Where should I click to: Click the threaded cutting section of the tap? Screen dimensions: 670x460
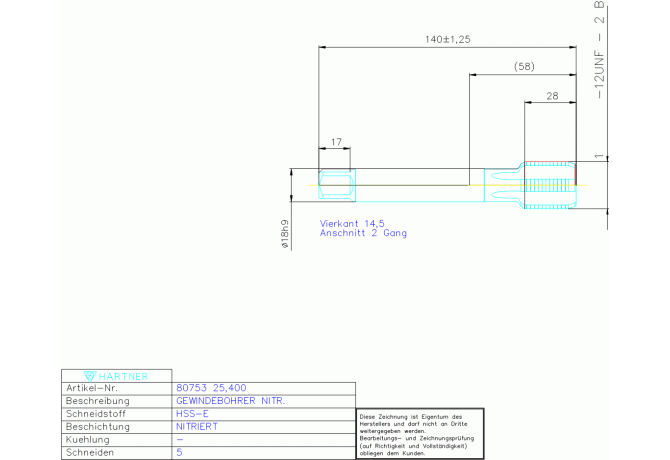[550, 183]
